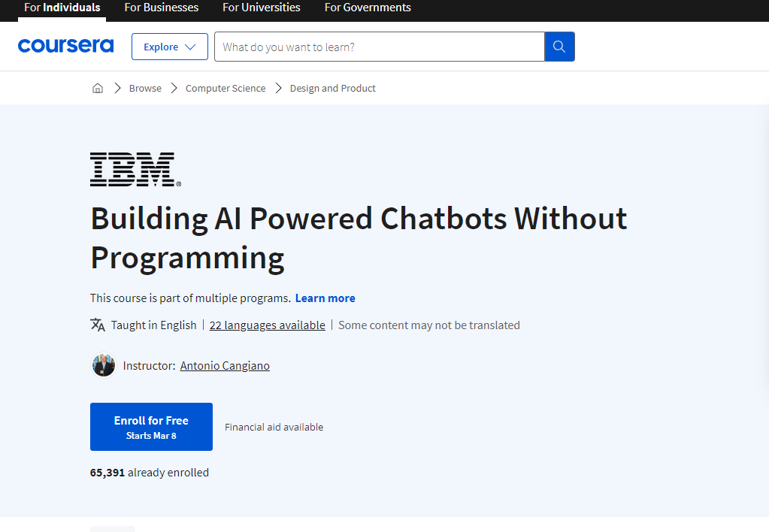Click 'Some content may not be translated' text
769x532 pixels.
pos(429,325)
